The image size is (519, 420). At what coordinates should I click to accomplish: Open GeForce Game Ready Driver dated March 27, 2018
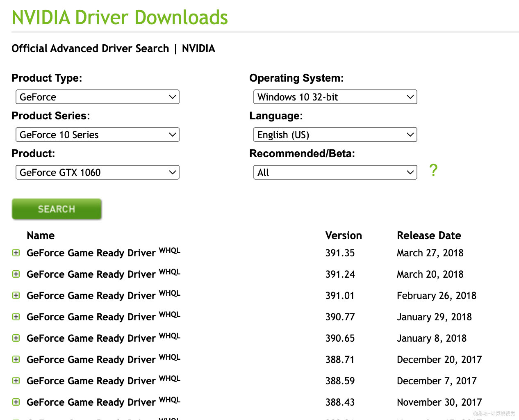[x=103, y=252]
